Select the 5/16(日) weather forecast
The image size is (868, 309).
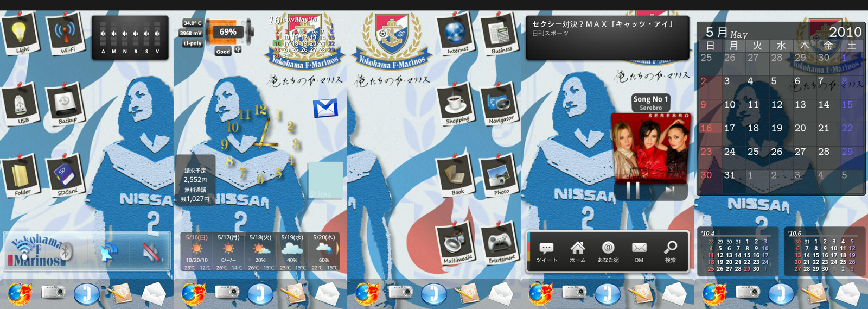coord(197,252)
